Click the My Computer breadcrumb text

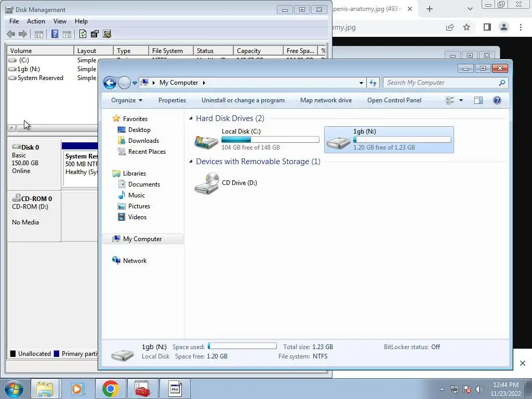click(179, 83)
